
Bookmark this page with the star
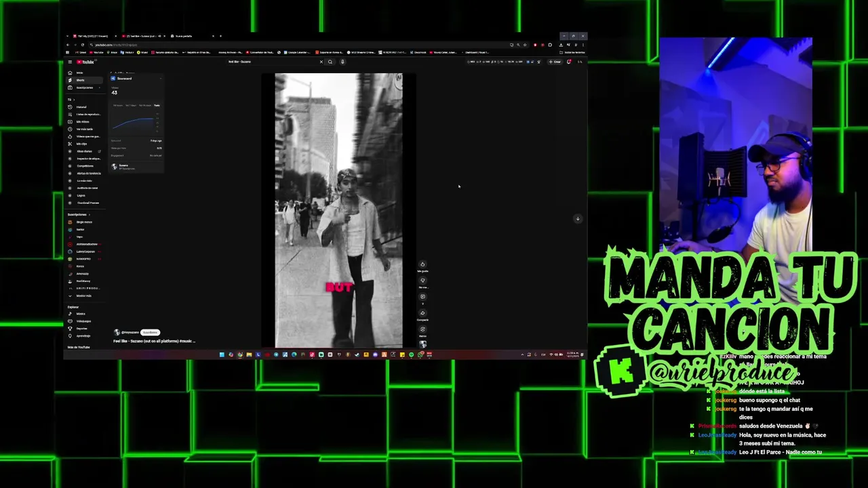[x=525, y=45]
